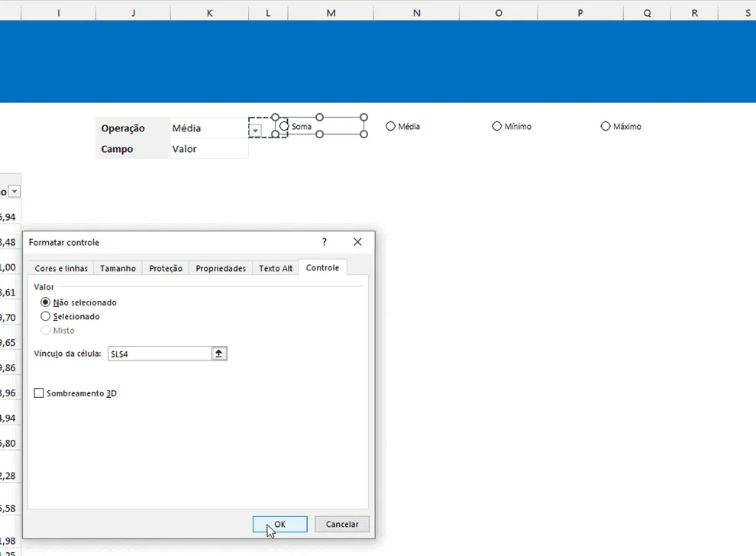Click the OK button in Formatar controle
This screenshot has height=556, width=756.
(x=279, y=524)
